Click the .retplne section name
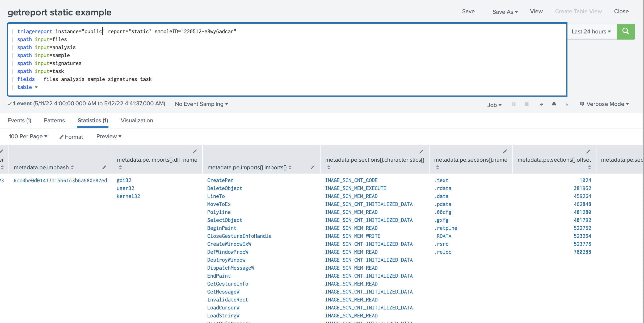The image size is (644, 323). pos(446,228)
